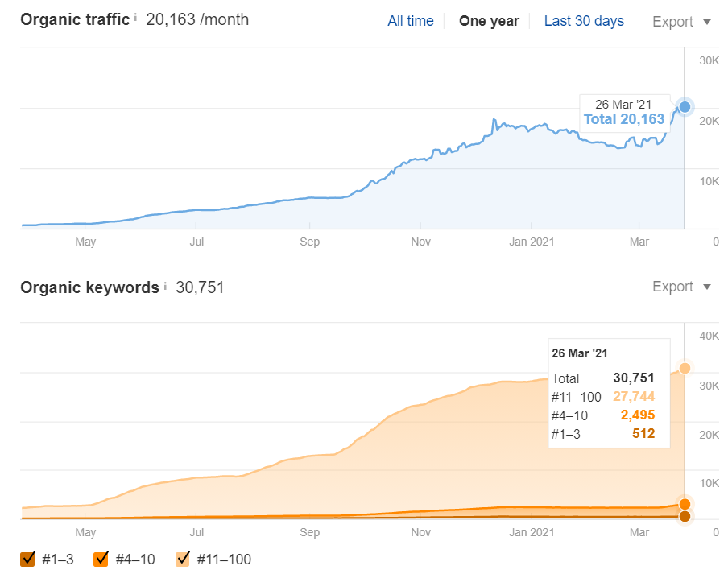Click the 26 Mar '21 tooltip on keywords chart
The height and width of the screenshot is (574, 728).
pyautogui.click(x=580, y=353)
